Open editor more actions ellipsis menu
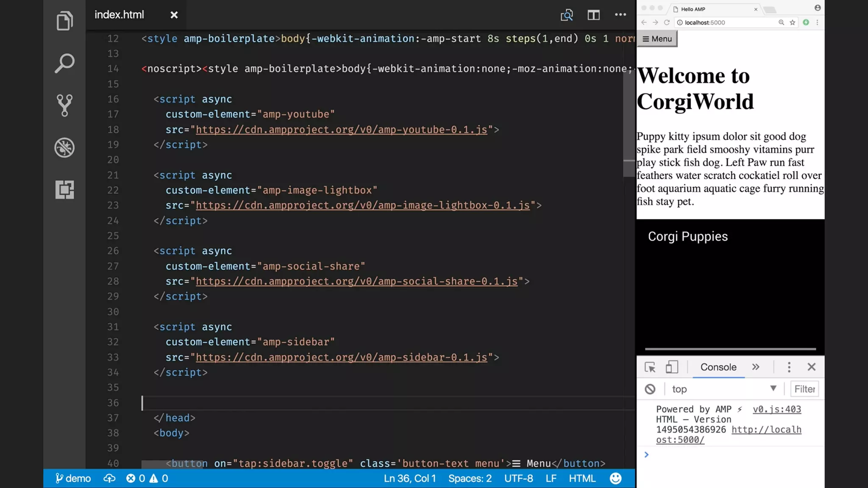Viewport: 868px width, 488px height. click(620, 15)
